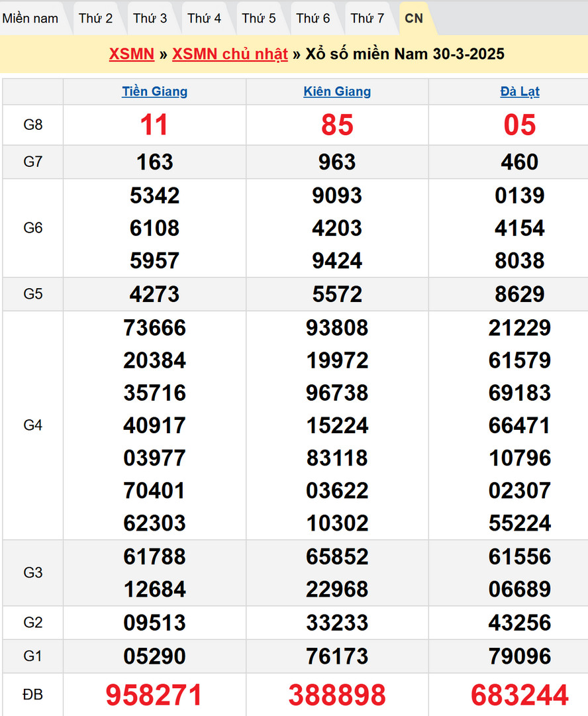588x716 pixels.
Task: Click the G8 number 11
Action: (154, 125)
